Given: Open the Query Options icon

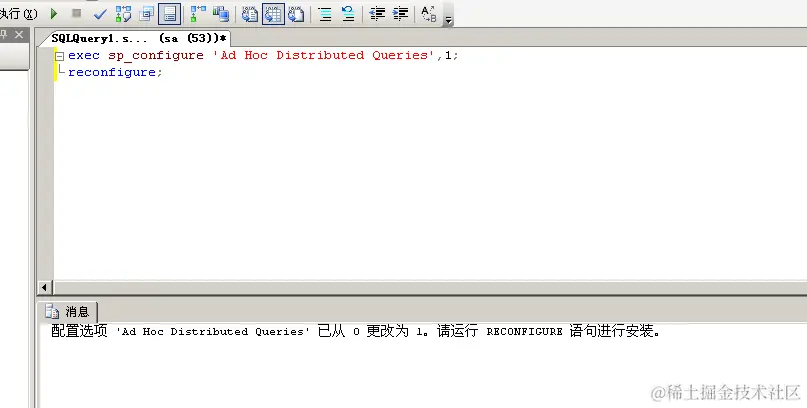Looking at the screenshot, I should (x=147, y=14).
